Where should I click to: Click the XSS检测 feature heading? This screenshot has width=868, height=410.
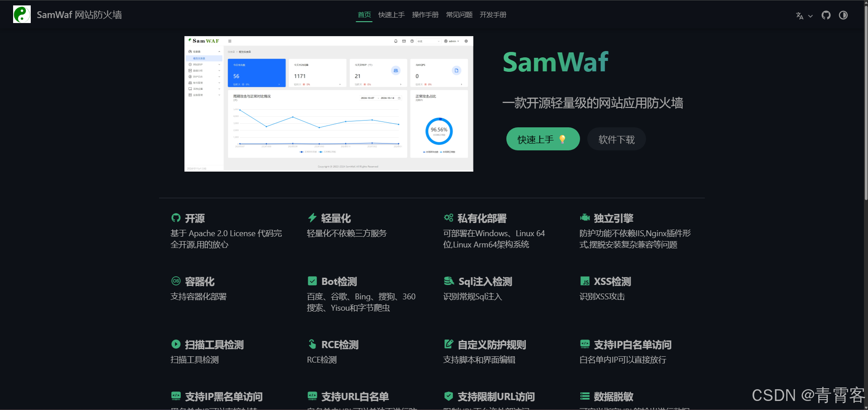coord(612,282)
